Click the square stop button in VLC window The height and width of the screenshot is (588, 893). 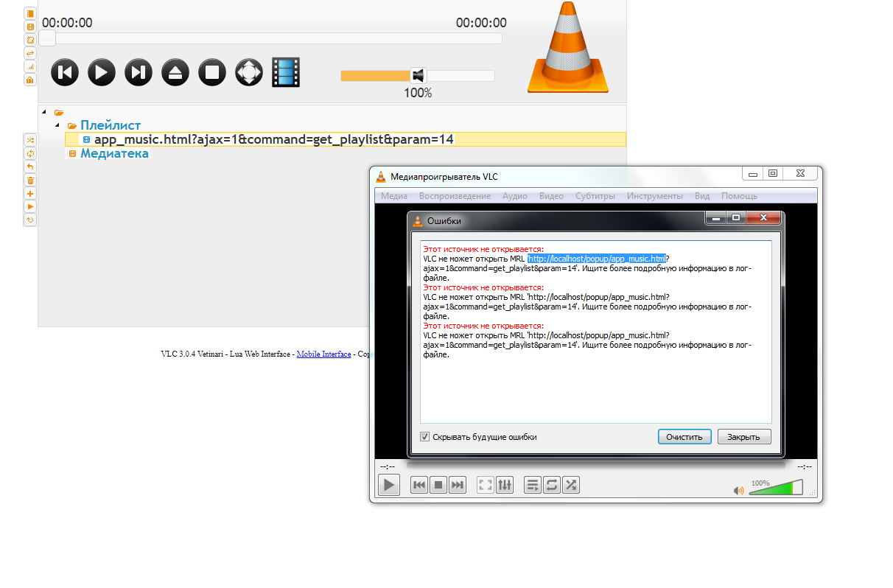pos(438,485)
